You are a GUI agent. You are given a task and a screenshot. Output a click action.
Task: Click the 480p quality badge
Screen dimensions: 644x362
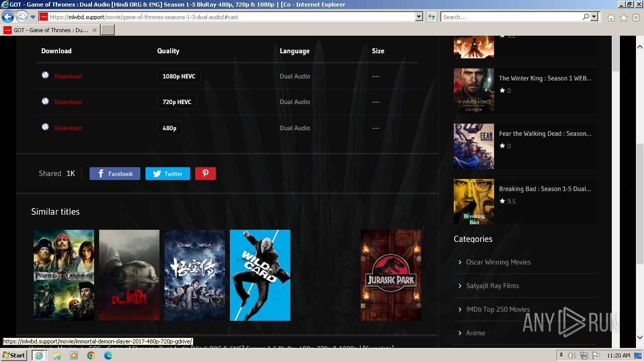click(x=170, y=128)
